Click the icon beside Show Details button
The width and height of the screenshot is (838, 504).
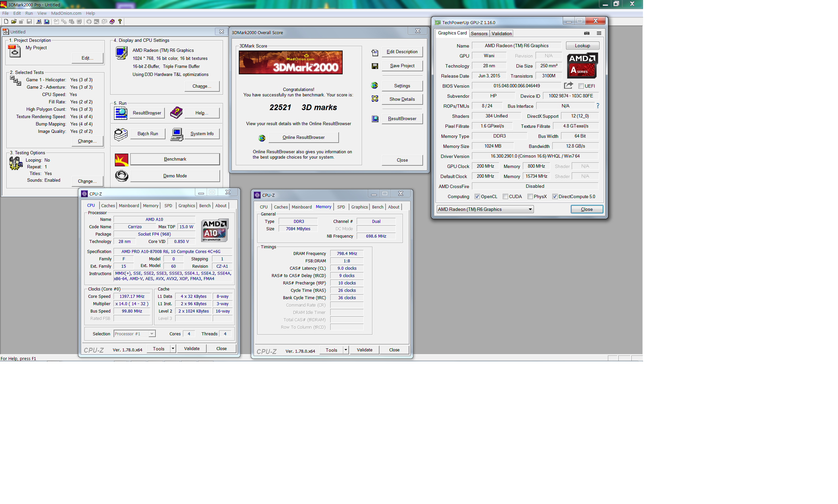coord(375,99)
